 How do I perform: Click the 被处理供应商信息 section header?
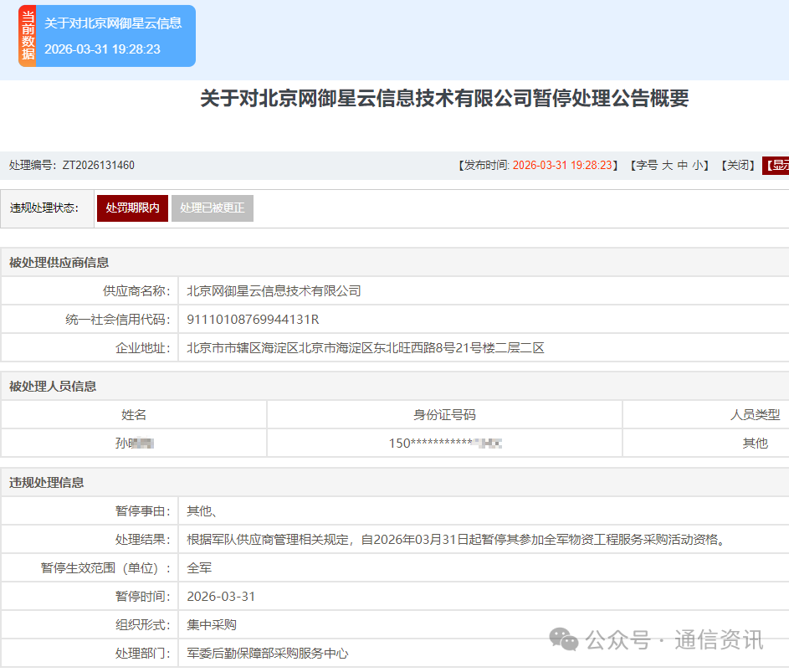point(59,263)
